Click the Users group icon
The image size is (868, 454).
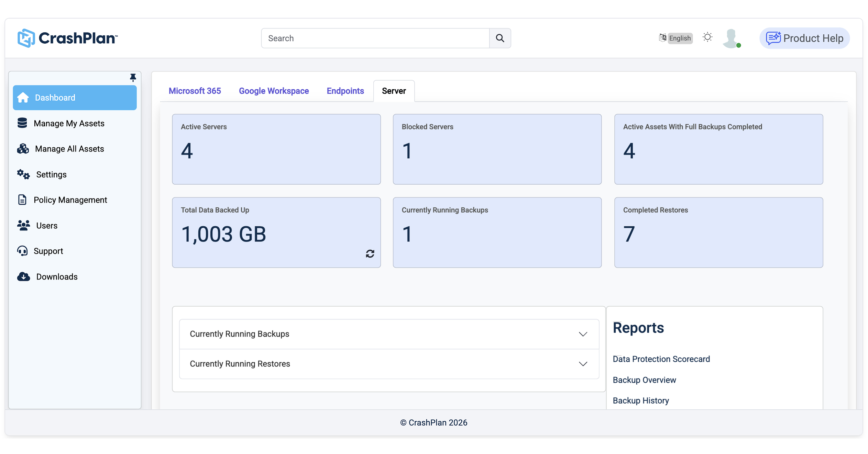tap(23, 225)
